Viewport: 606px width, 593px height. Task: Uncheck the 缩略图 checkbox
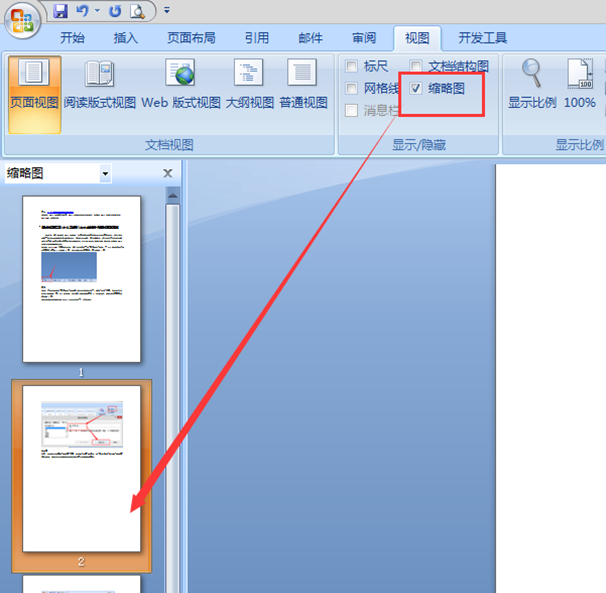[416, 89]
